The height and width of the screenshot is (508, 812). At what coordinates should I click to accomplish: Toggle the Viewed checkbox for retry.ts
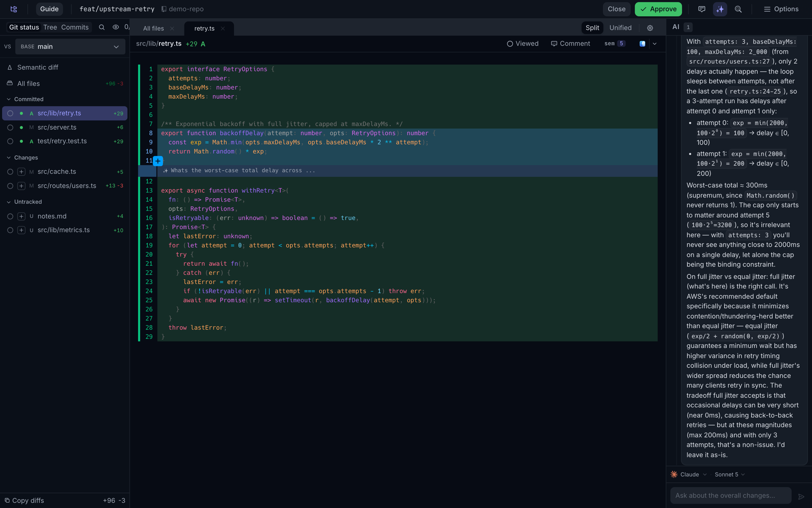pyautogui.click(x=523, y=43)
